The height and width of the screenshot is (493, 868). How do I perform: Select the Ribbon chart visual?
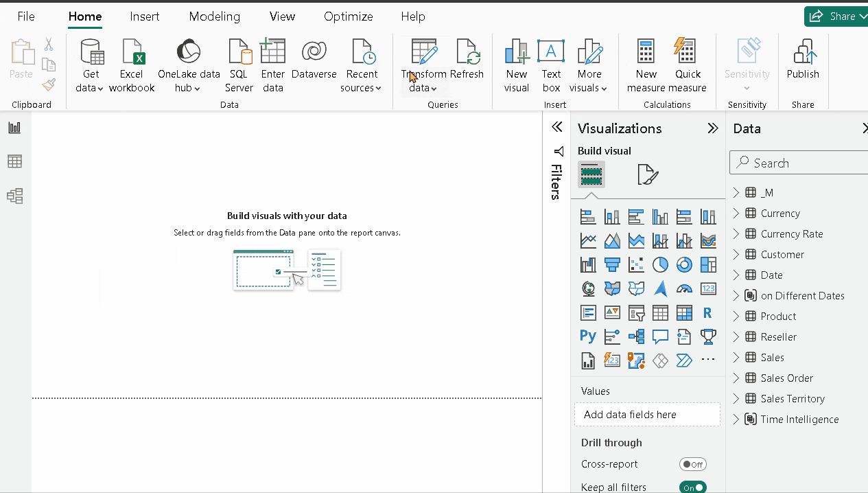tap(708, 241)
